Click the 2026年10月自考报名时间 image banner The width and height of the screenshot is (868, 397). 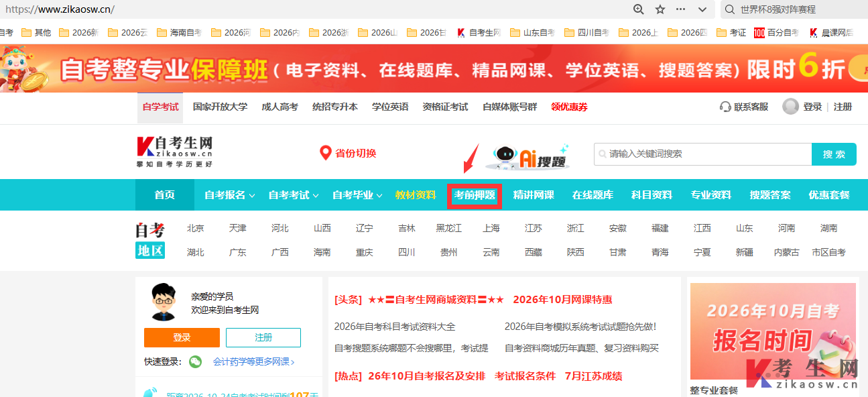pyautogui.click(x=773, y=330)
